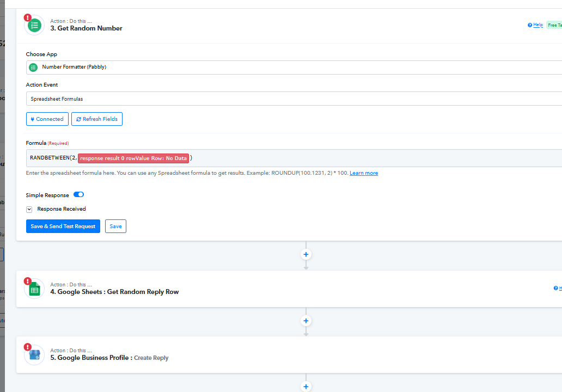Click the RANDBETWEEN(2, text in formula

(x=53, y=158)
